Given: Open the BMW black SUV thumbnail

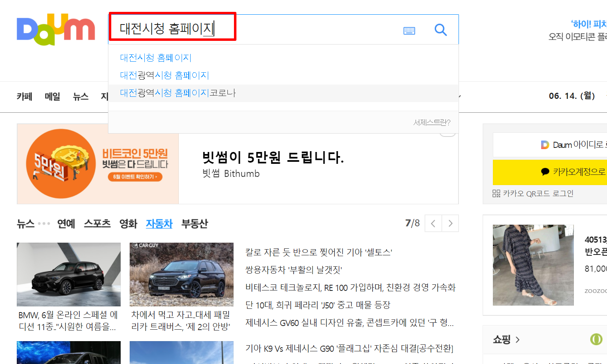Looking at the screenshot, I should coord(69,275).
